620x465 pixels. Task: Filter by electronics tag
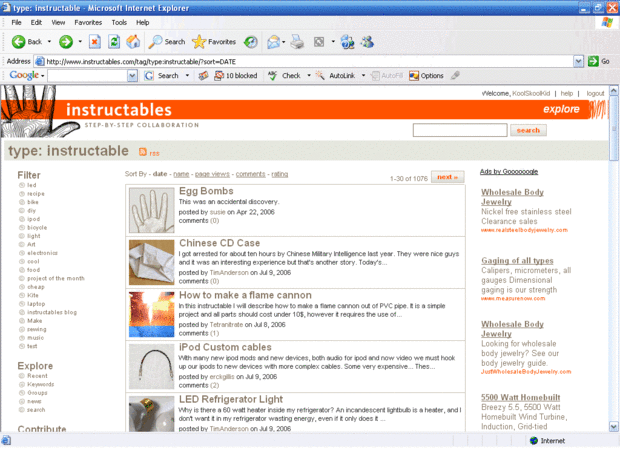[42, 253]
